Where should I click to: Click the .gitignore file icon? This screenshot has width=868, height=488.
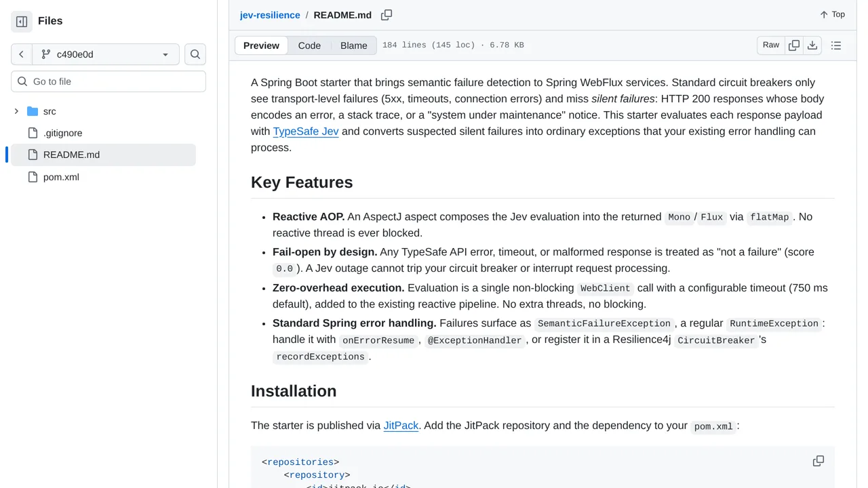(x=33, y=133)
